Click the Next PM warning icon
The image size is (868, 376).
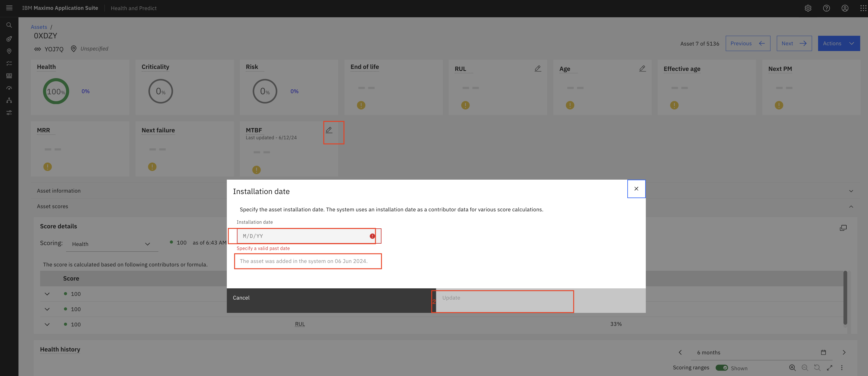coord(779,105)
